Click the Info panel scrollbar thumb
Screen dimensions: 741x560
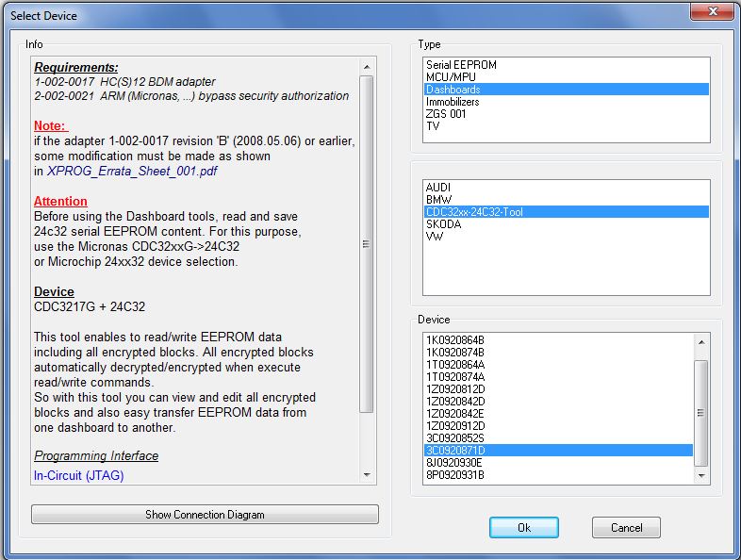[367, 244]
